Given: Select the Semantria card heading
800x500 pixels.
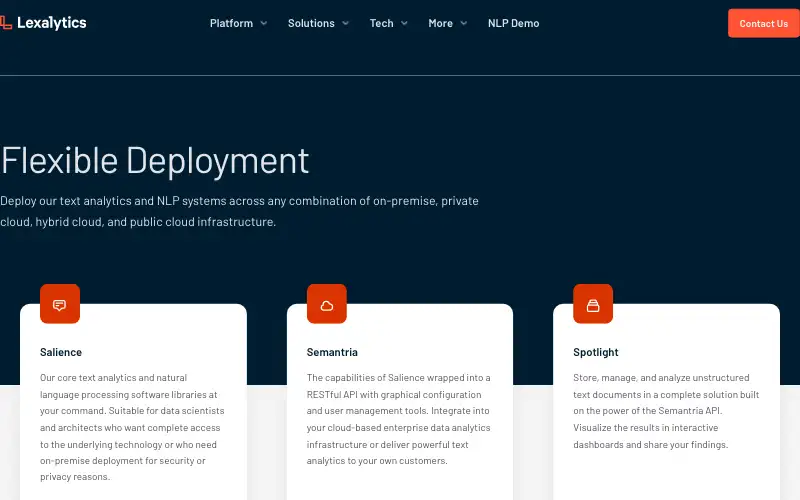Looking at the screenshot, I should (x=332, y=352).
